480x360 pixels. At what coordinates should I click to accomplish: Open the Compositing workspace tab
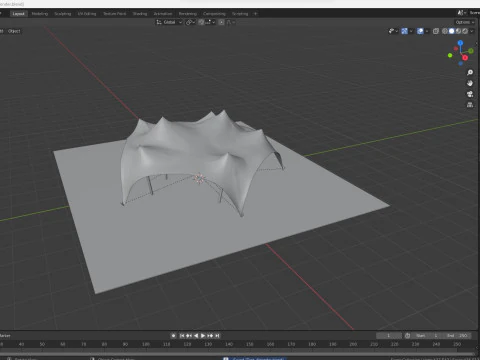[x=214, y=14]
